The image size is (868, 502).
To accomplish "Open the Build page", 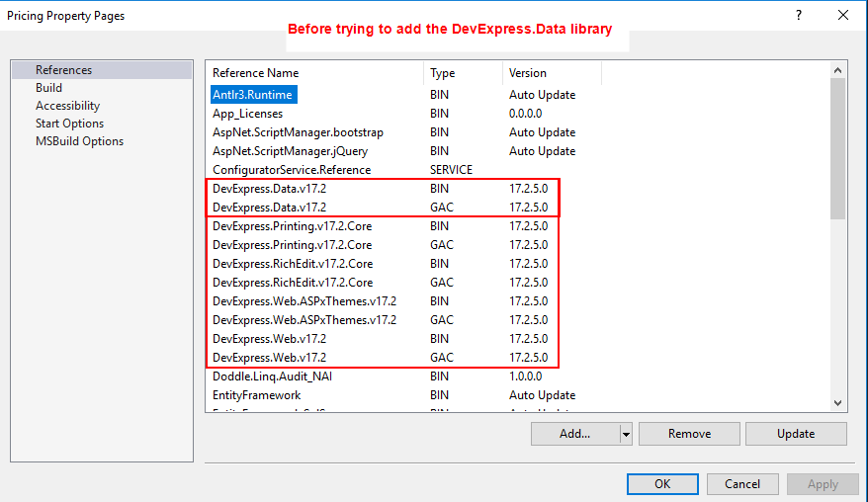I will (x=48, y=87).
